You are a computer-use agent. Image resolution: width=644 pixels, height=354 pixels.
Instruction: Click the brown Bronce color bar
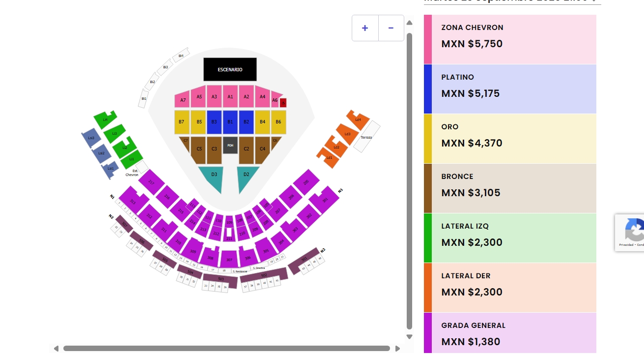click(428, 188)
